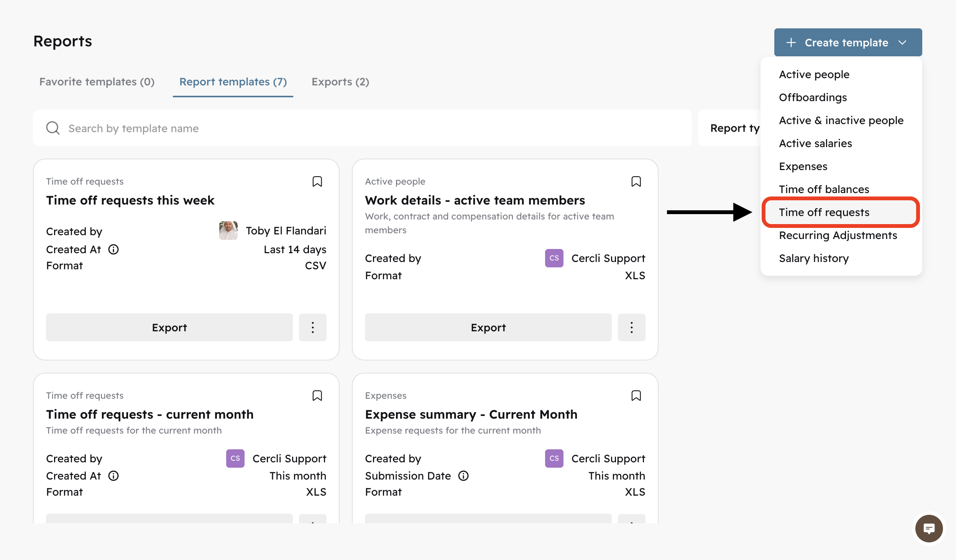The image size is (956, 560).
Task: Open three-dot menu for Time off requests this week
Action: pyautogui.click(x=313, y=327)
